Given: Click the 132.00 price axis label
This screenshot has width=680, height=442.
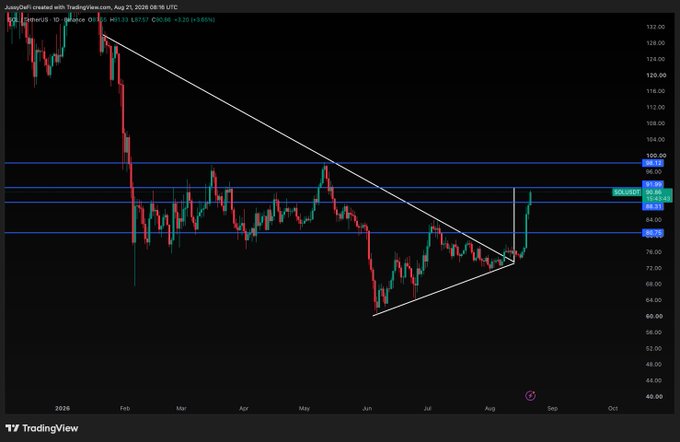Looking at the screenshot, I should point(655,27).
